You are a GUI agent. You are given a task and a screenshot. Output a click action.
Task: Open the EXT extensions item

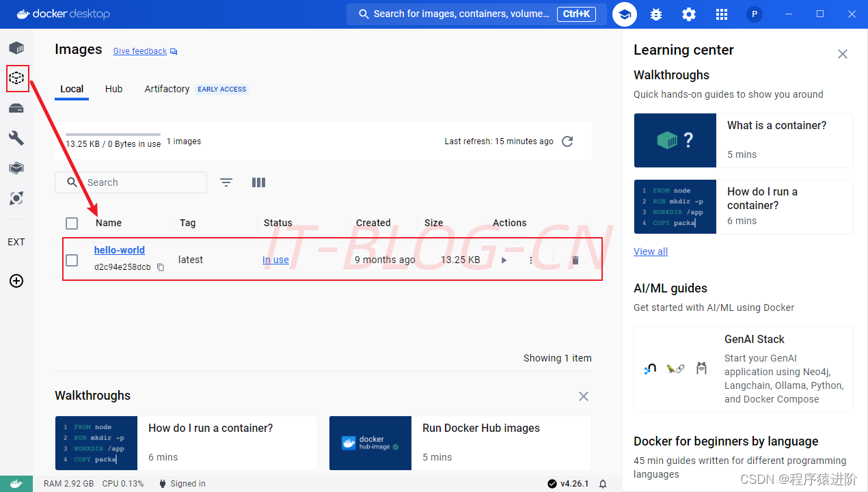16,242
